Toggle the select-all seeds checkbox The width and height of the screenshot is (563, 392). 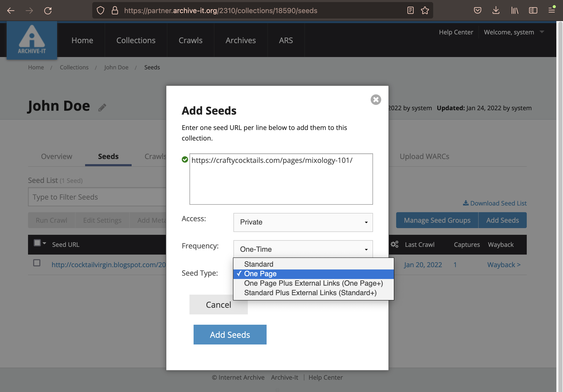pos(37,243)
